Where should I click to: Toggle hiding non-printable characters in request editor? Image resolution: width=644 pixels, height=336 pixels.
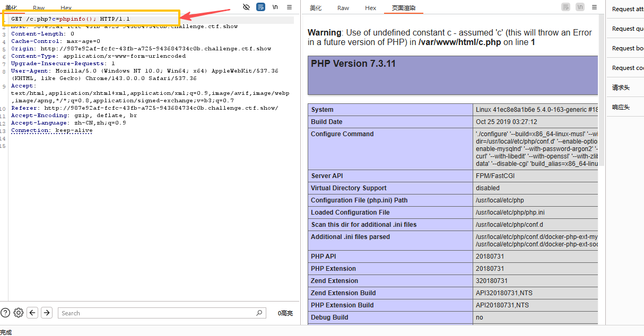click(x=246, y=7)
